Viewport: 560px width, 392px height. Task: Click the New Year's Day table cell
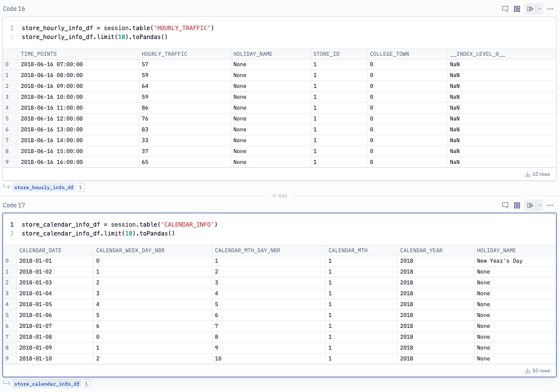tap(499, 261)
